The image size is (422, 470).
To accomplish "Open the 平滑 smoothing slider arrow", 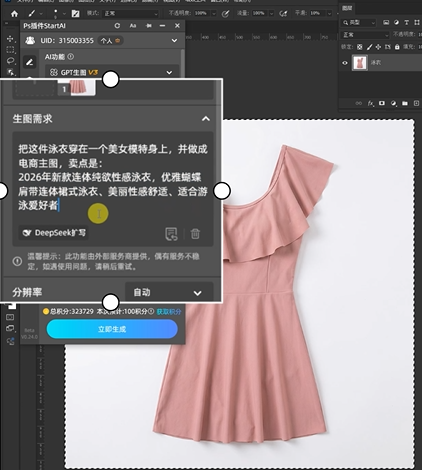I will 329,14.
